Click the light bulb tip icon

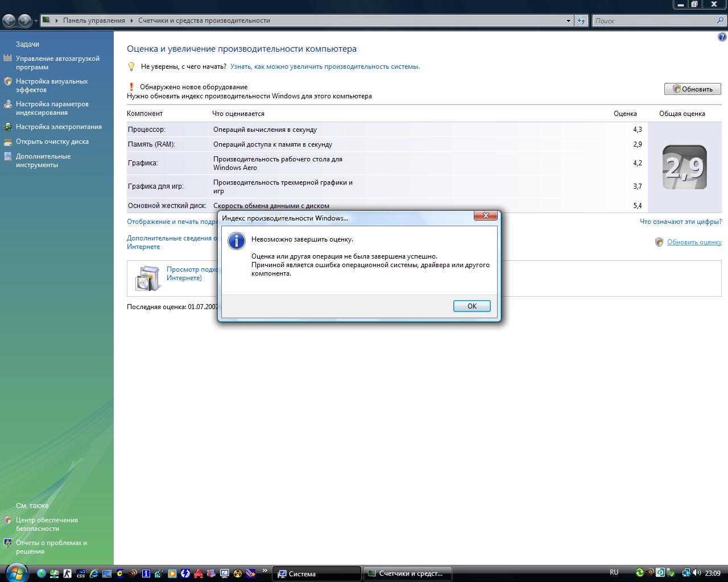(131, 66)
